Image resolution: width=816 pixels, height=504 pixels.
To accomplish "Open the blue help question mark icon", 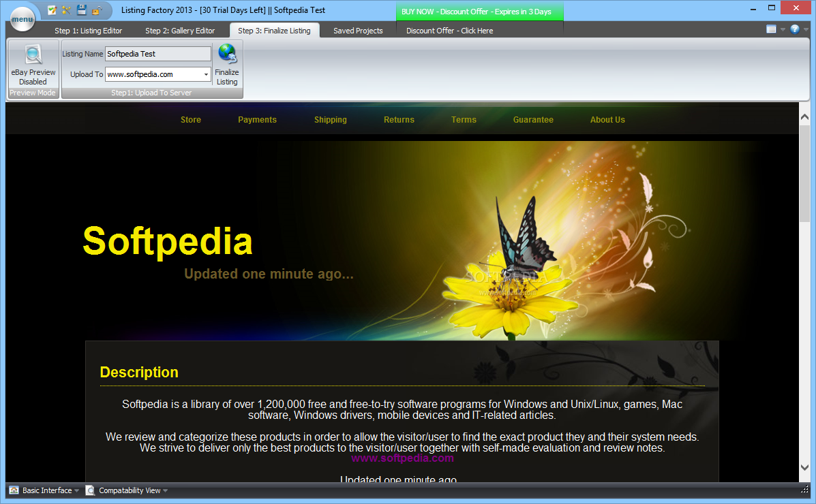I will (795, 29).
